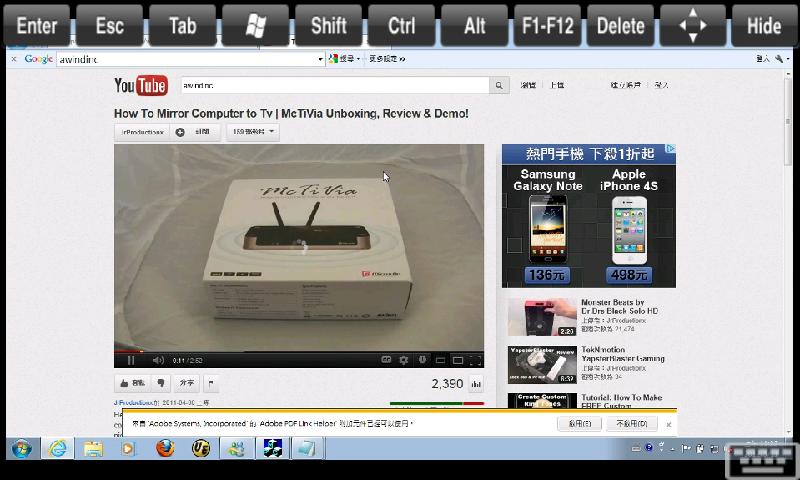Open video quality settings gear
Screen dimensions: 800x480
click(404, 360)
